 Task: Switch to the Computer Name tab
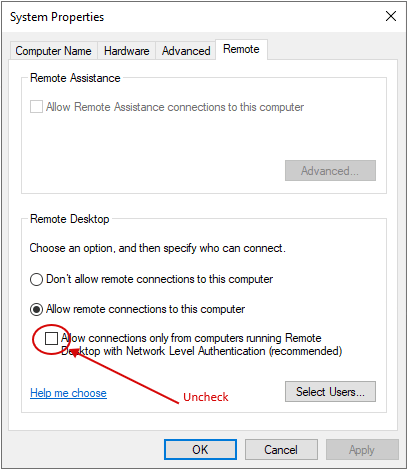pyautogui.click(x=53, y=51)
